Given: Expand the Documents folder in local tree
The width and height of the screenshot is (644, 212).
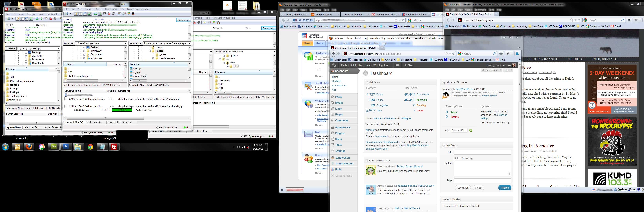Looking at the screenshot, I should 84,54.
